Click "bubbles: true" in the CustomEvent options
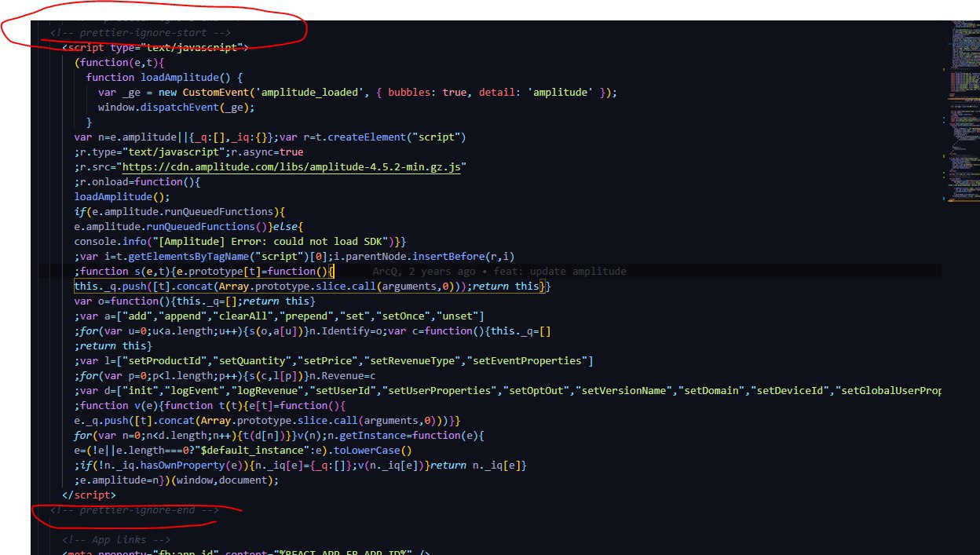980x555 pixels. 426,93
